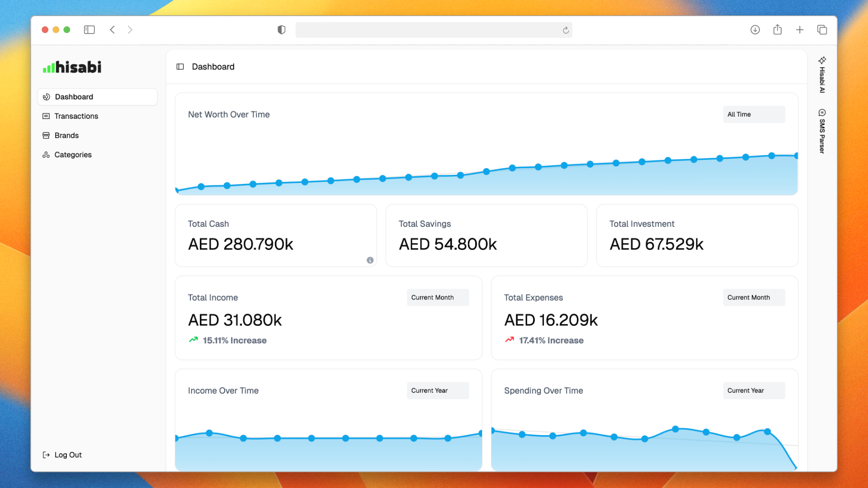Open Total Income Current Month dropdown
This screenshot has height=488, width=868.
437,297
